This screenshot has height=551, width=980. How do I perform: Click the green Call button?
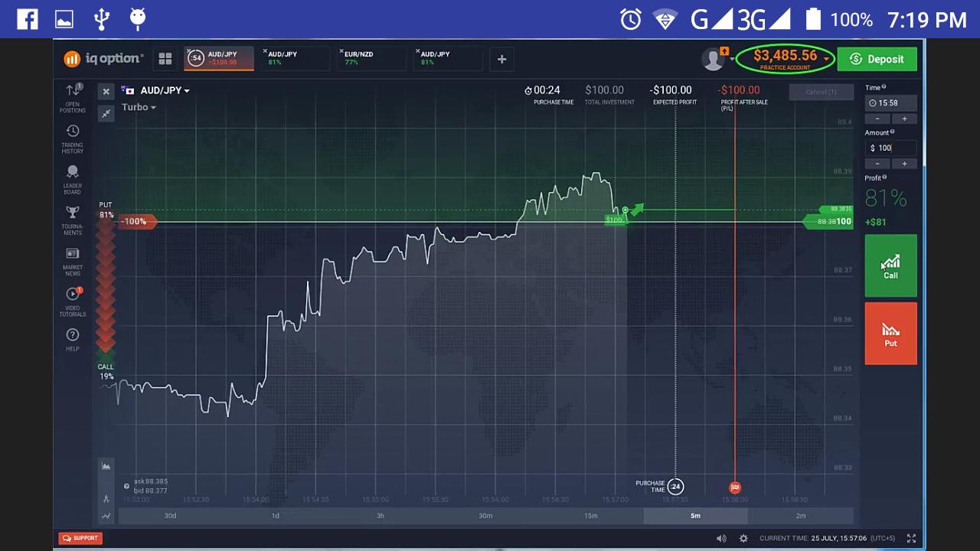coord(890,266)
